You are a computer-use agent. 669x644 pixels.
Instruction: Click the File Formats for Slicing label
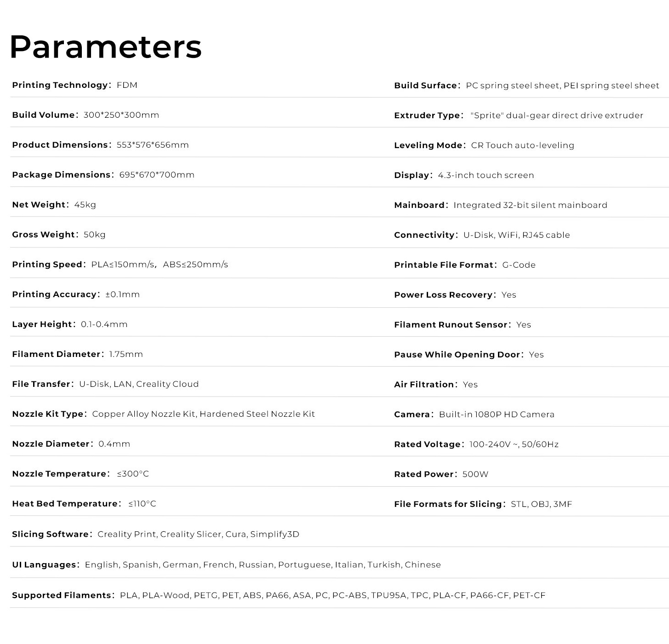pos(448,504)
